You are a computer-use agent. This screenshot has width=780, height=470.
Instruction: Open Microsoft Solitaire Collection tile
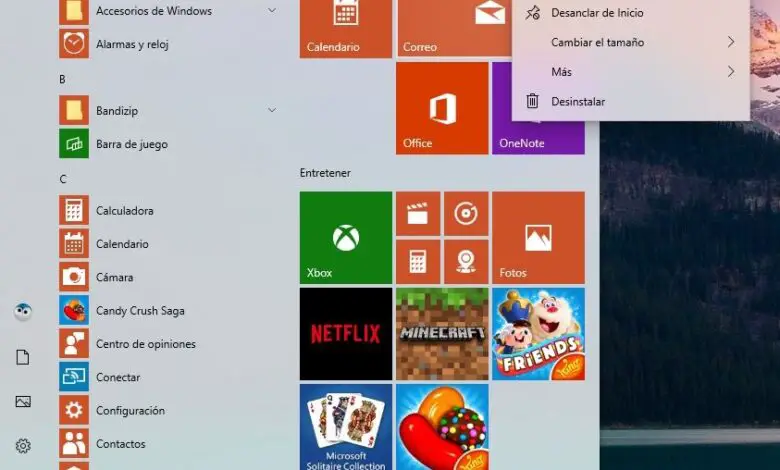pyautogui.click(x=346, y=427)
